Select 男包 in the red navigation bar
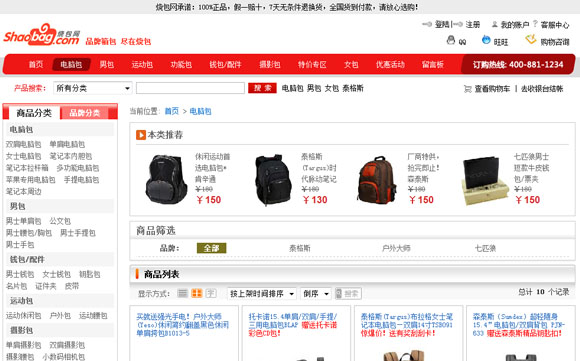The width and height of the screenshot is (580, 361). click(107, 64)
